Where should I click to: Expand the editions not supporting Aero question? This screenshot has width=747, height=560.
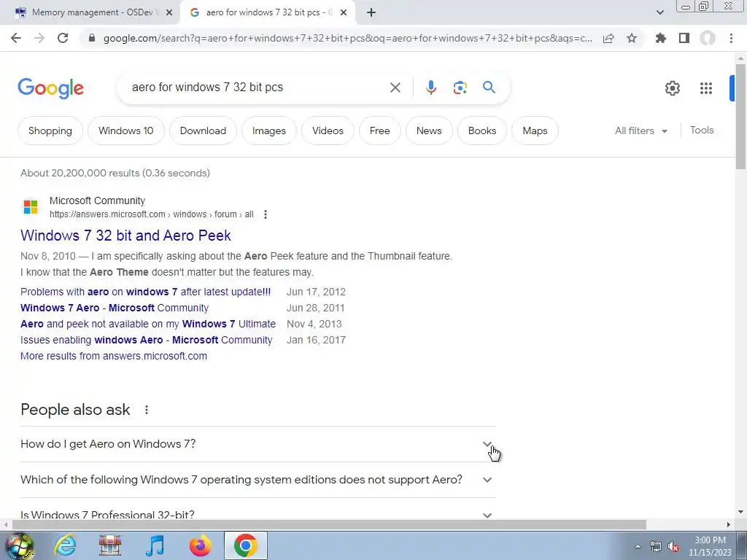[x=258, y=480]
